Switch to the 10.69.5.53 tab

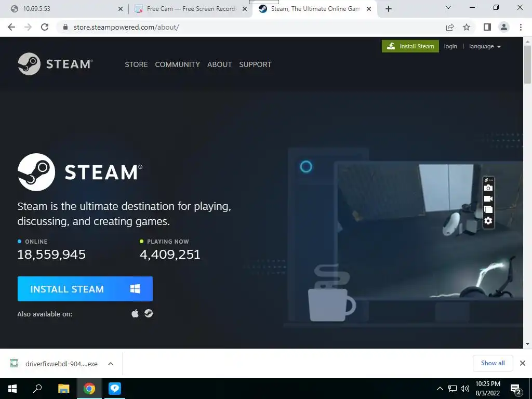[64, 9]
